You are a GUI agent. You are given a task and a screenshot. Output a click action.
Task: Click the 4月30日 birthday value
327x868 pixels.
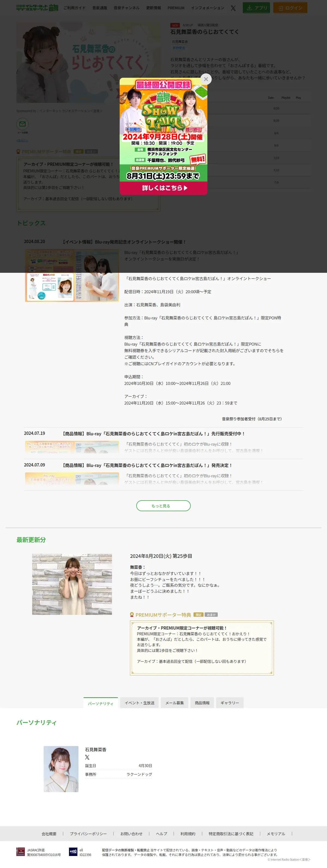[x=146, y=765]
